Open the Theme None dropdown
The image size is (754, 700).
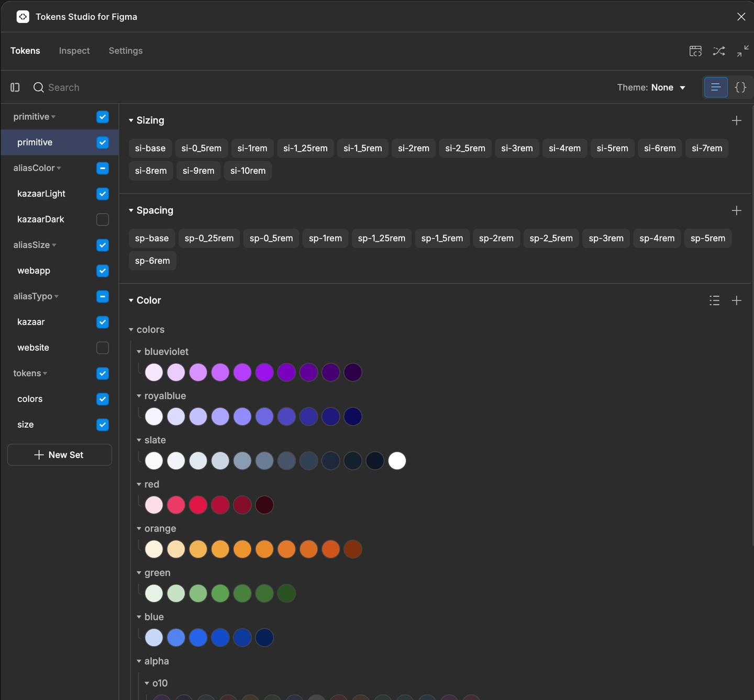651,87
